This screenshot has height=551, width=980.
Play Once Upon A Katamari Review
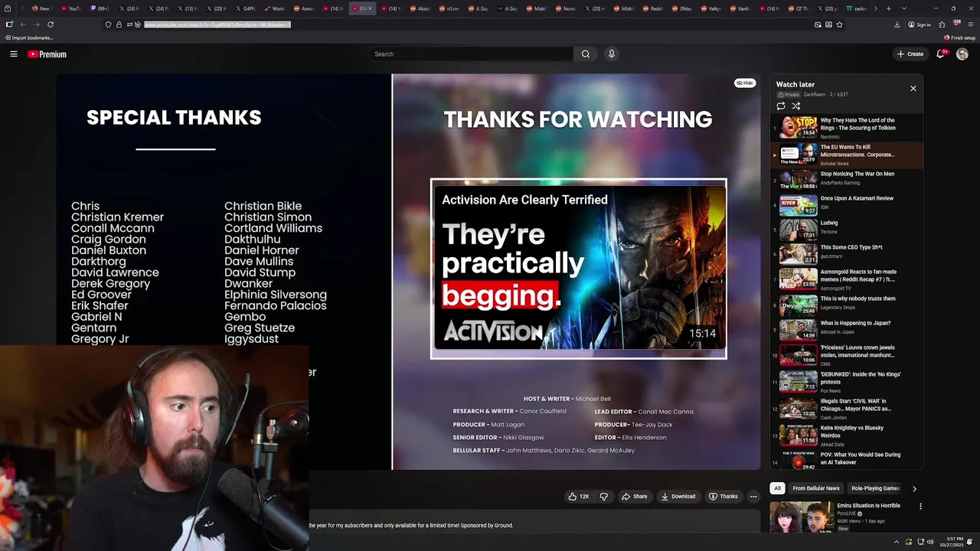(848, 204)
